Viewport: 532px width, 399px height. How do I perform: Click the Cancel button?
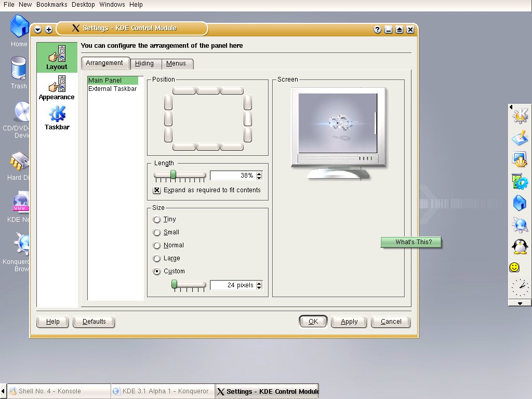point(391,322)
